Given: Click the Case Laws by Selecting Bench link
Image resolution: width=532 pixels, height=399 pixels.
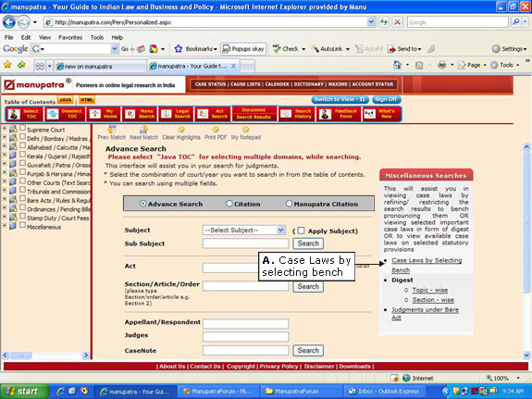Looking at the screenshot, I should pos(427,265).
